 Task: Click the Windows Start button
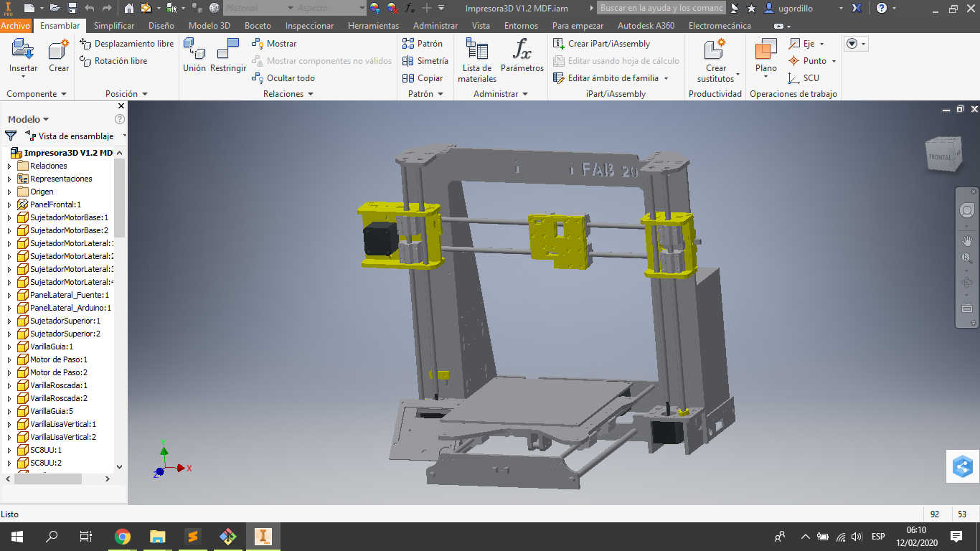click(x=17, y=537)
